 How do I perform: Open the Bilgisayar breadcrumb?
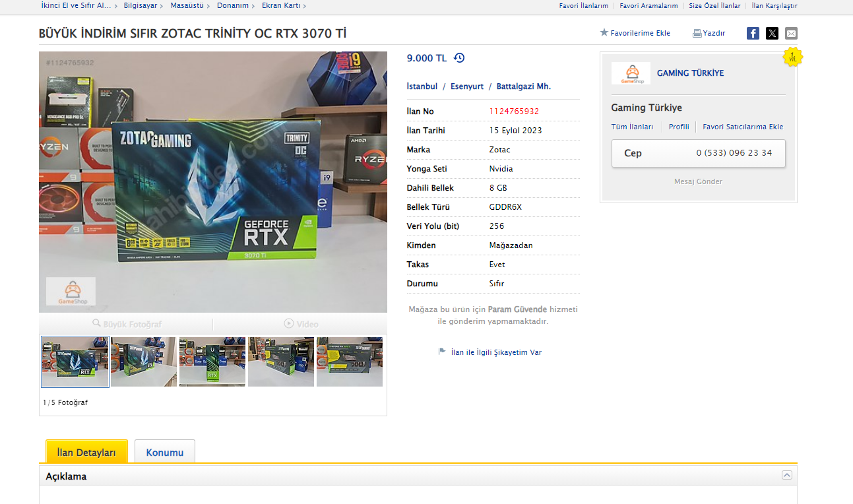pos(141,6)
